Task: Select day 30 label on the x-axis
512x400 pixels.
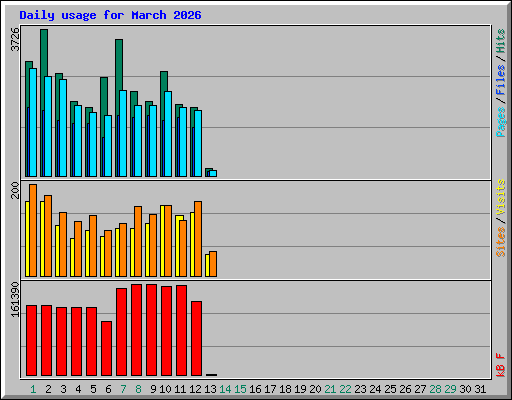Action: point(465,389)
